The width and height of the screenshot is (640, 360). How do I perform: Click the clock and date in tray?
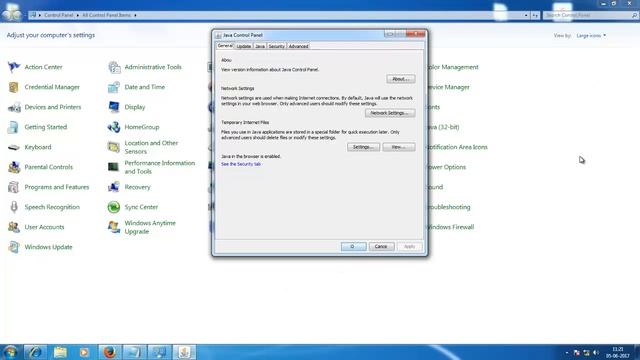tap(618, 352)
